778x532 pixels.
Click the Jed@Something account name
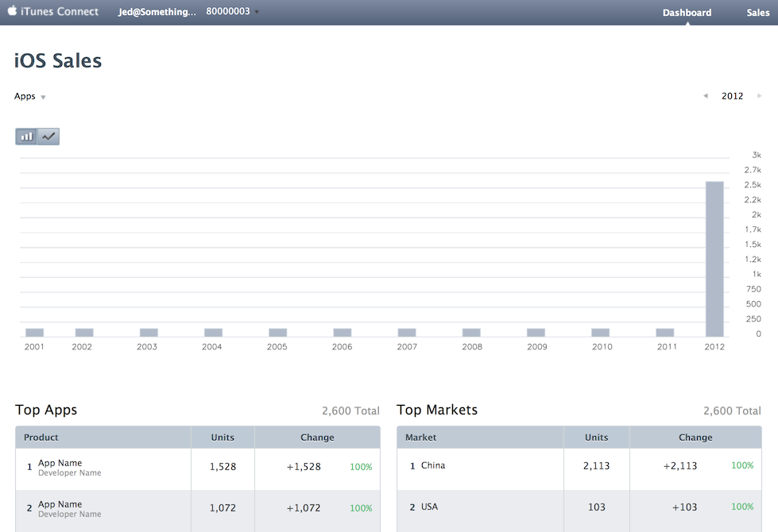(x=157, y=11)
